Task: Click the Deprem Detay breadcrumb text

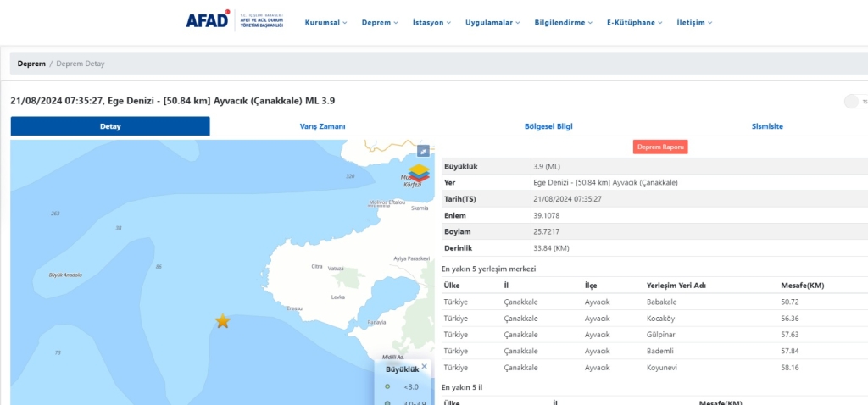Action: tap(81, 64)
